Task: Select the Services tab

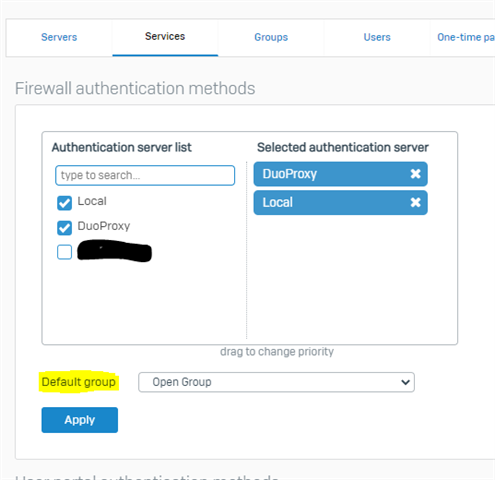Action: (x=165, y=37)
